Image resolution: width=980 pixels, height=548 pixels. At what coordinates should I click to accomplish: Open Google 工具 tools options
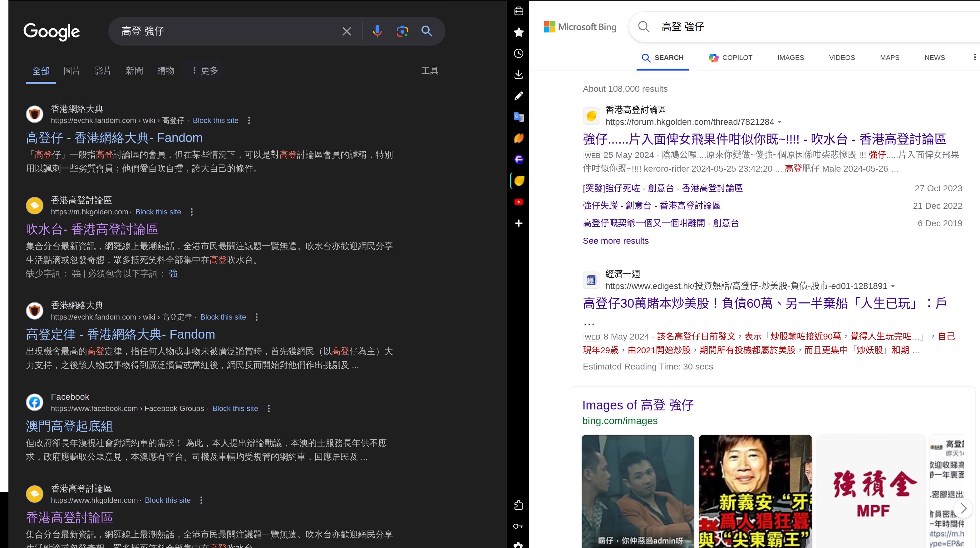pos(430,71)
